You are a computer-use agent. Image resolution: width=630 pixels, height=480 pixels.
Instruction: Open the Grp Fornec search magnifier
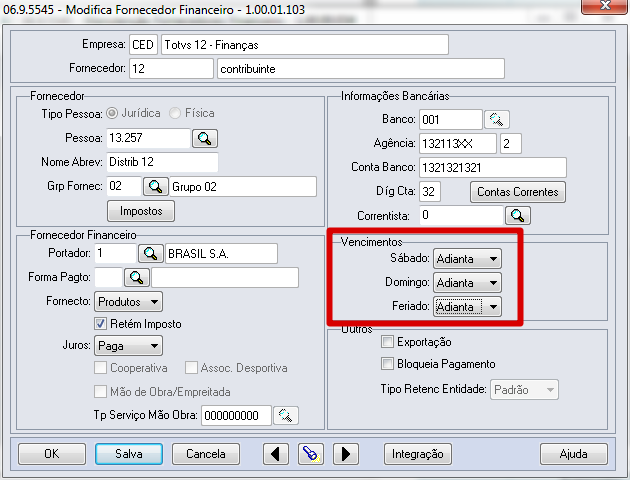(155, 186)
